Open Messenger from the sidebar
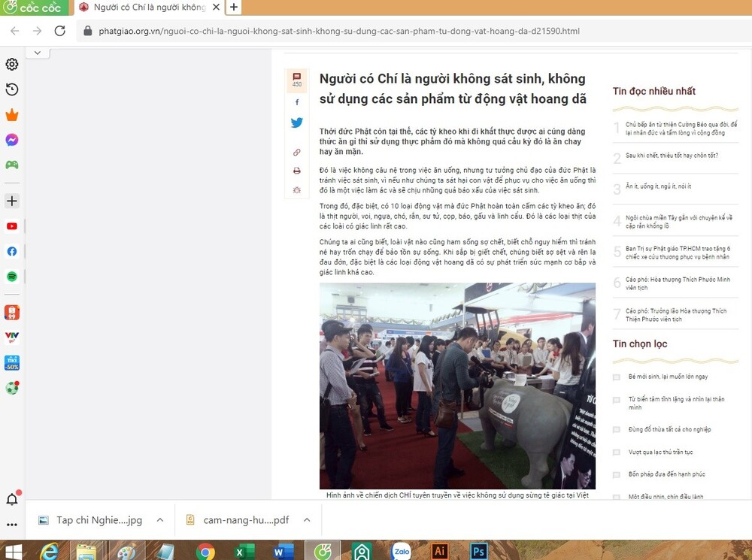Image resolution: width=752 pixels, height=560 pixels. [12, 140]
